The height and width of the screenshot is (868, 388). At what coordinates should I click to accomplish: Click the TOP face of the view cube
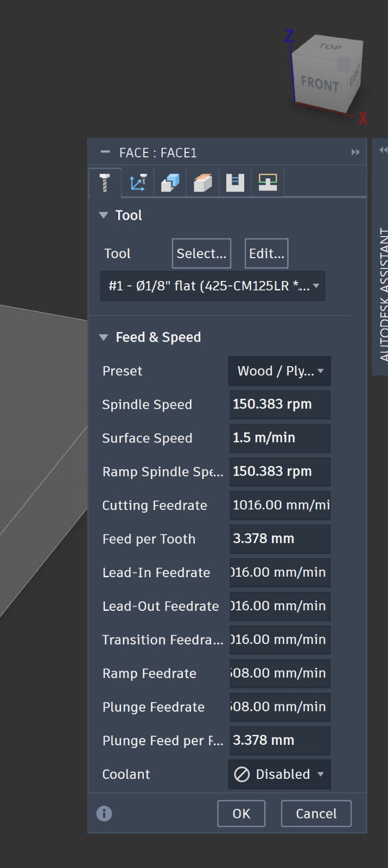(x=329, y=47)
